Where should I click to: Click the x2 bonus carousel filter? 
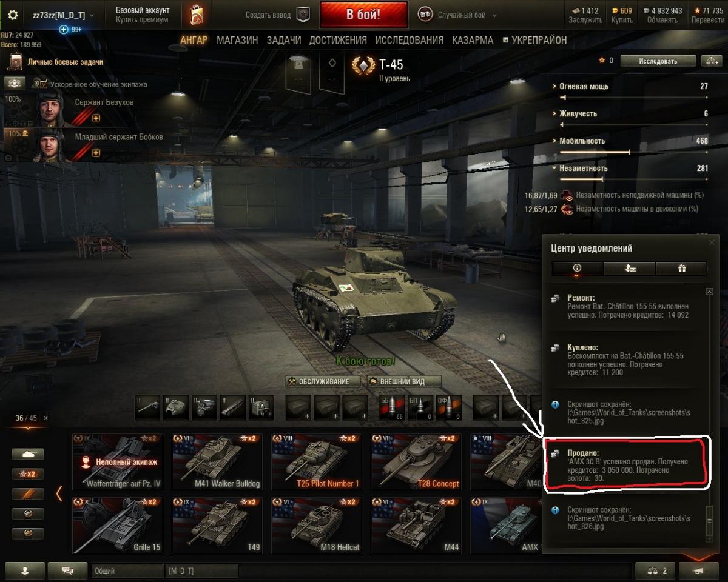point(28,474)
